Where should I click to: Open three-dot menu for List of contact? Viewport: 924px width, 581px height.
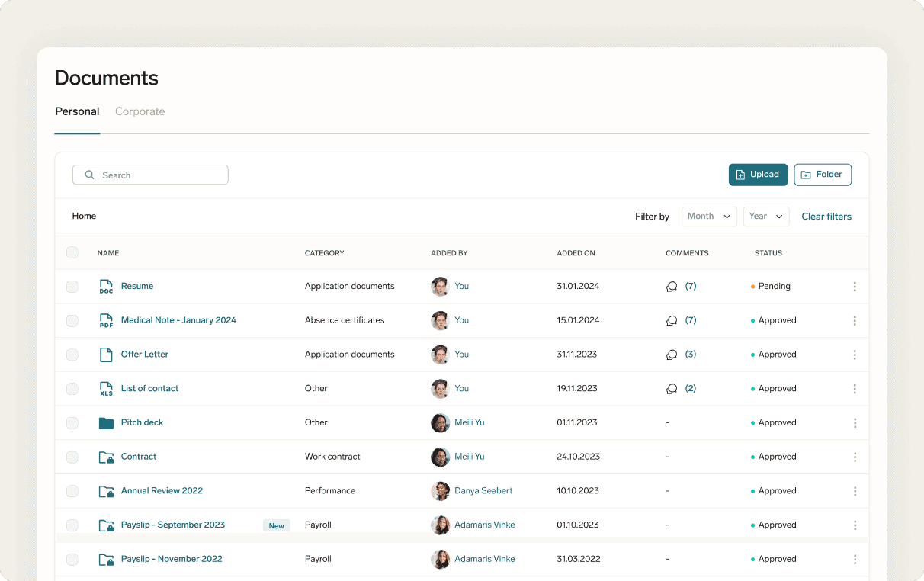pyautogui.click(x=855, y=389)
